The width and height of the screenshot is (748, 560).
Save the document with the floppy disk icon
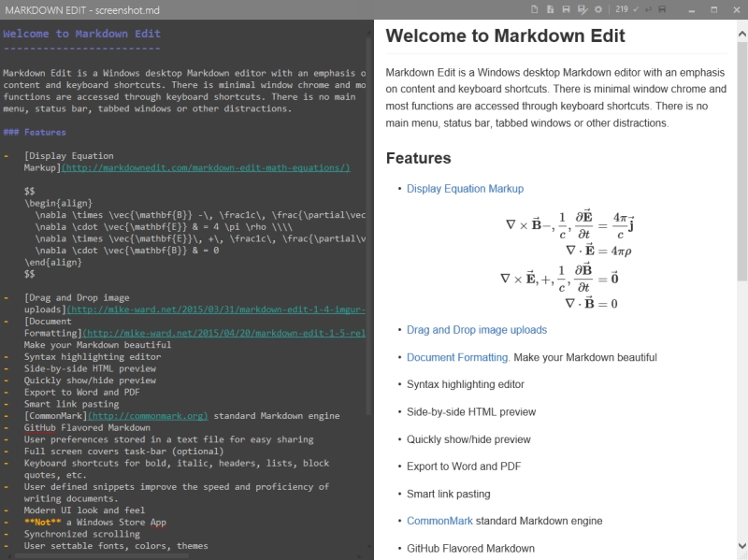[x=566, y=9]
